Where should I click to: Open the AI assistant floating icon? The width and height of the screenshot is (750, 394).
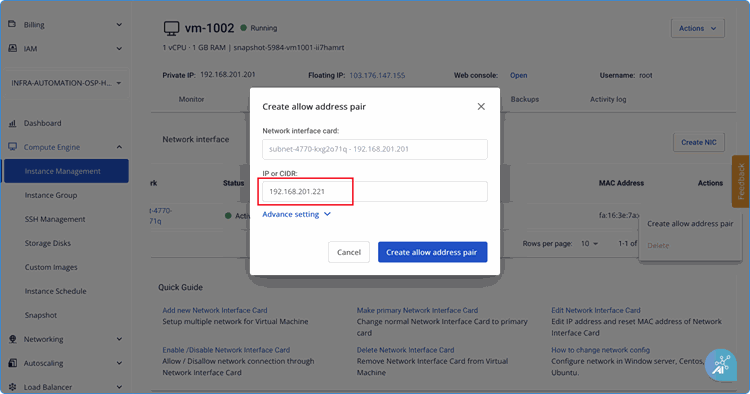click(x=720, y=365)
